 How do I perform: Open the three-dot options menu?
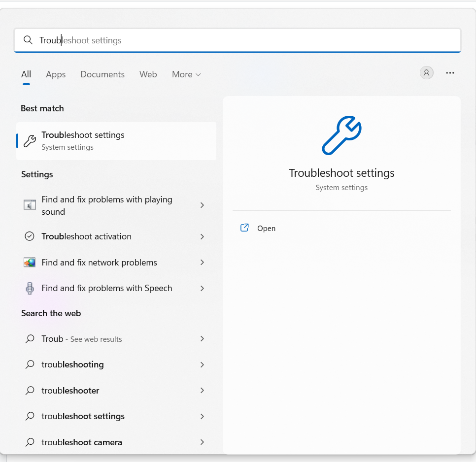(450, 73)
